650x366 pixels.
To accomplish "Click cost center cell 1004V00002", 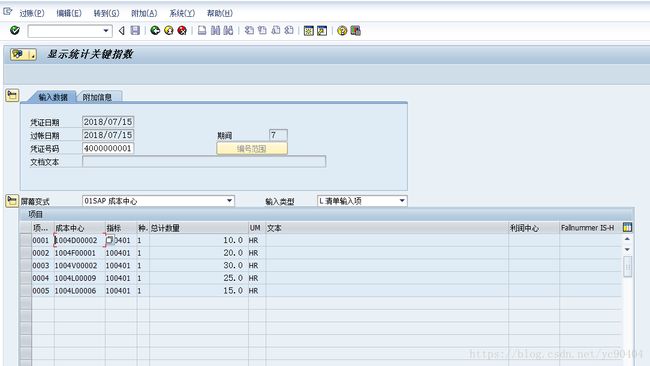I will (79, 265).
